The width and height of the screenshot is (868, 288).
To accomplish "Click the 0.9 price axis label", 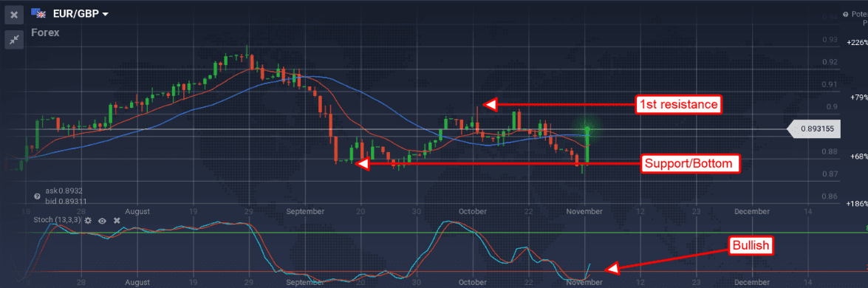I will pos(832,106).
